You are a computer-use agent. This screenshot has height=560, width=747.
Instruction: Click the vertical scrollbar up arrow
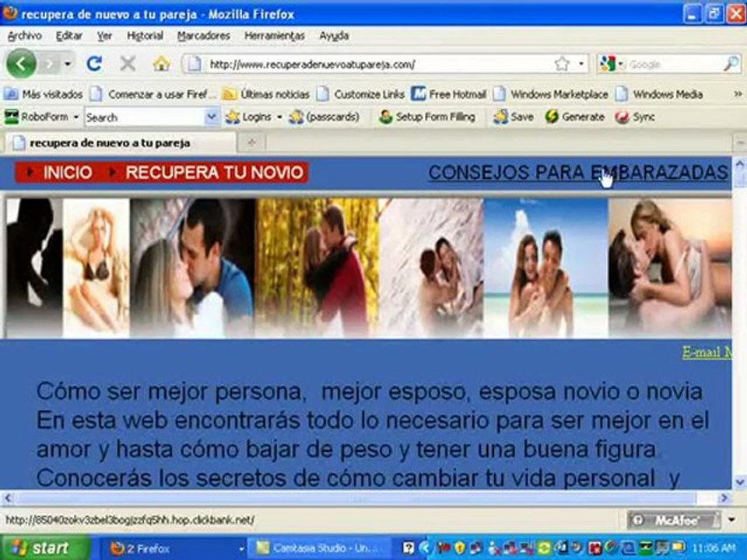tap(739, 164)
